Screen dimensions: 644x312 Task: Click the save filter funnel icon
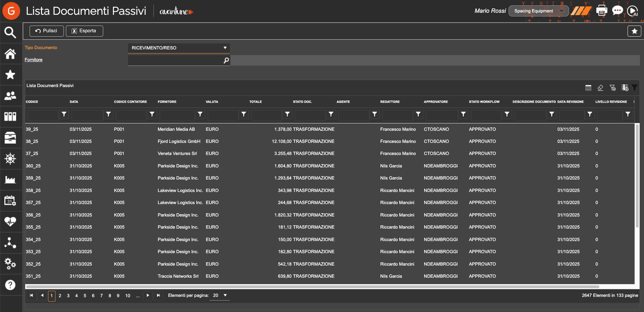click(613, 88)
